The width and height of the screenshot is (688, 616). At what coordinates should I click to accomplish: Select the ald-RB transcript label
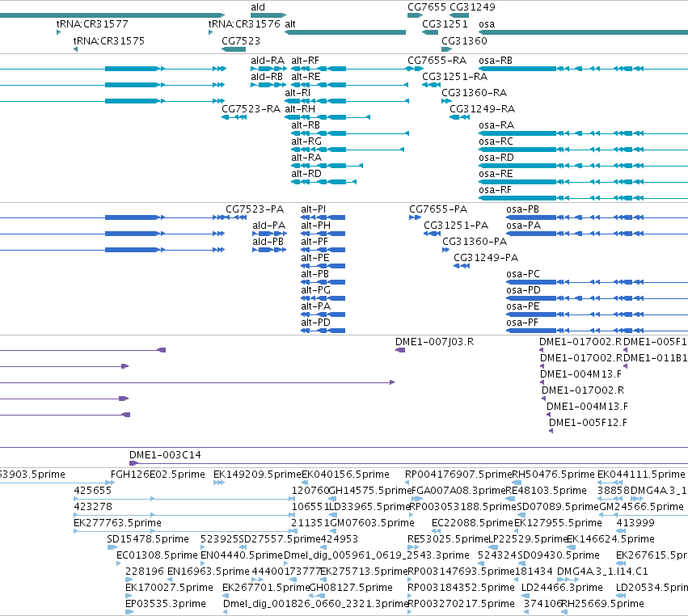(x=267, y=76)
